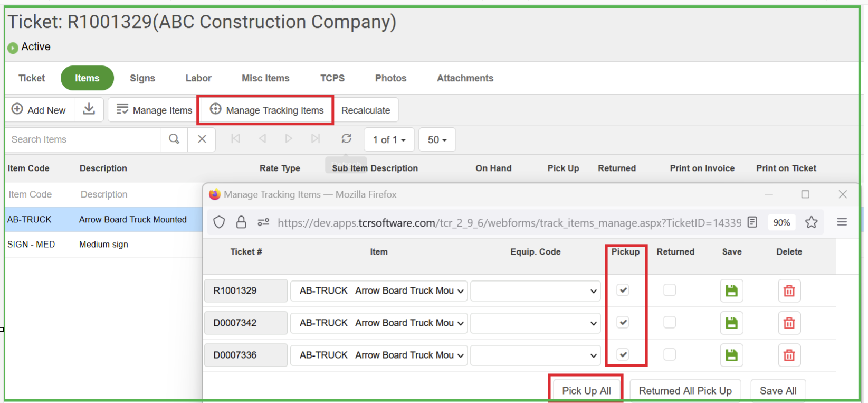
Task: Expand the 50 page size dropdown
Action: point(437,140)
